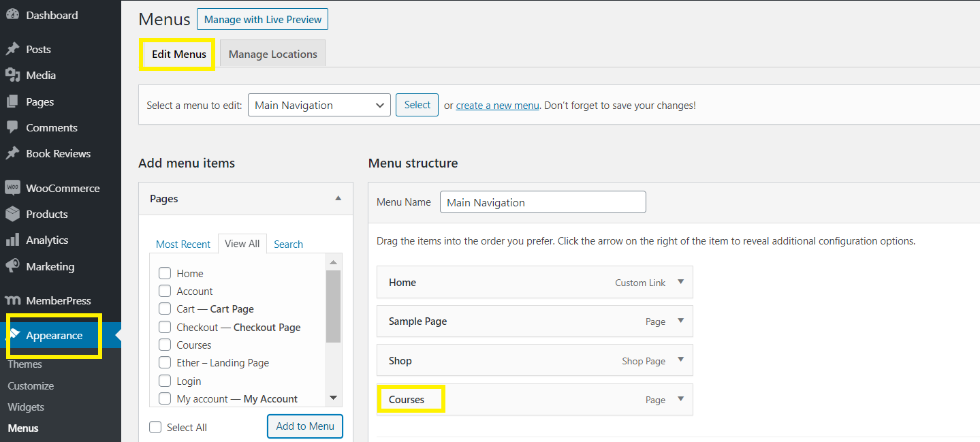The image size is (980, 442).
Task: Click the Sample Page menu item title
Action: point(418,321)
